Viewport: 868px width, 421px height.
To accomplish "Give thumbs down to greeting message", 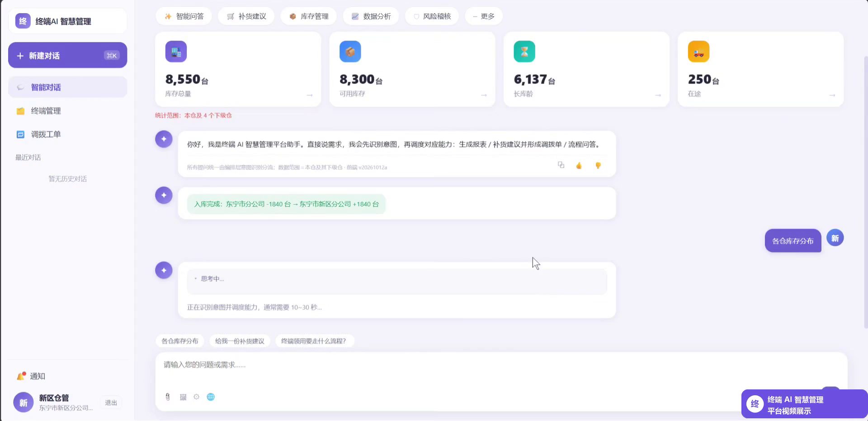I will point(598,165).
